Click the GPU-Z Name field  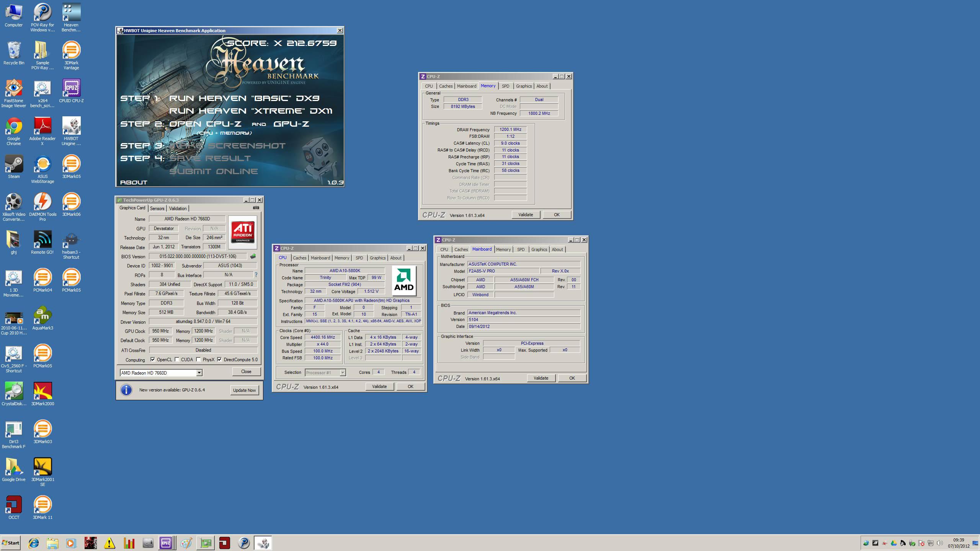(x=187, y=219)
